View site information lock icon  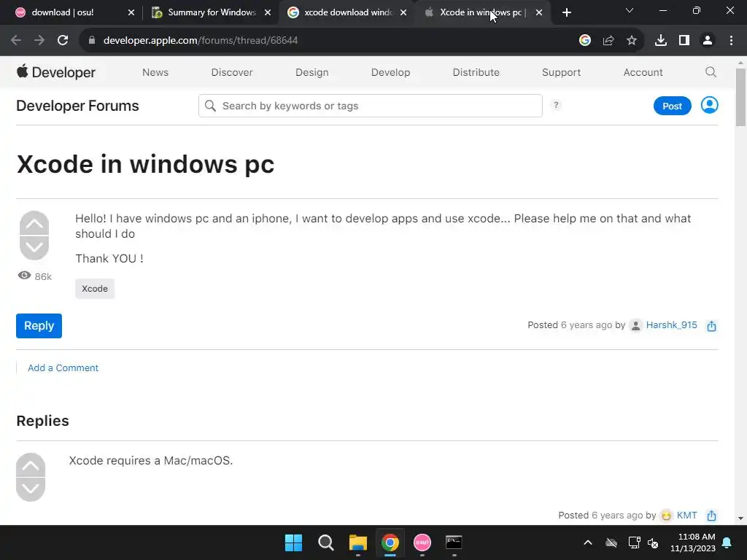coord(92,41)
